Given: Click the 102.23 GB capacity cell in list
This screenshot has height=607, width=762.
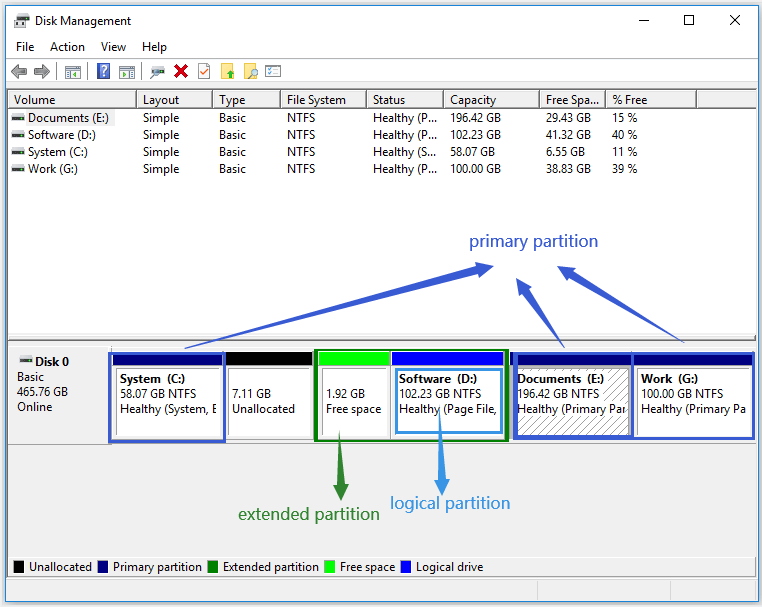Looking at the screenshot, I should (475, 135).
